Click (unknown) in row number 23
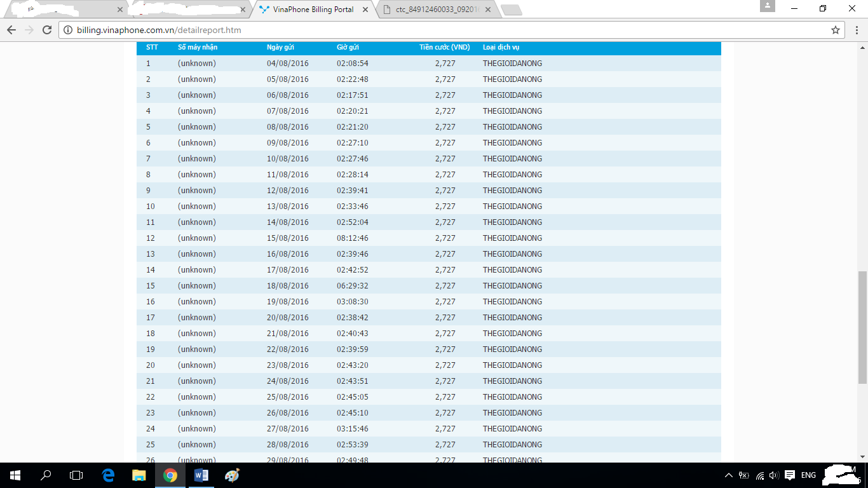Viewport: 868px width, 488px height. pyautogui.click(x=197, y=413)
